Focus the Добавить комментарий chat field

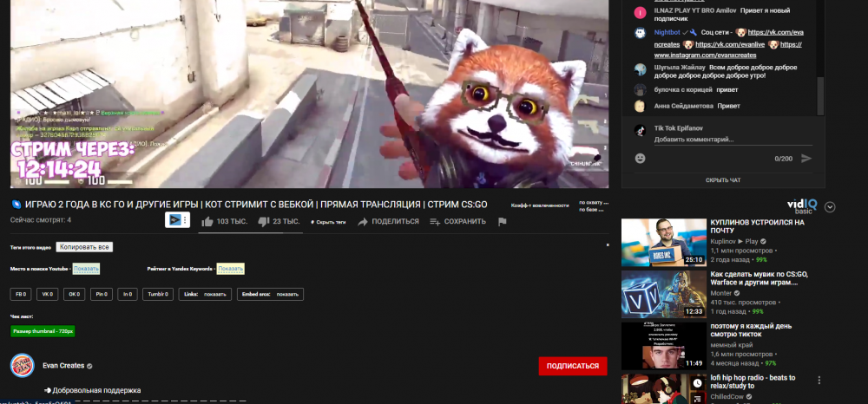[733, 140]
